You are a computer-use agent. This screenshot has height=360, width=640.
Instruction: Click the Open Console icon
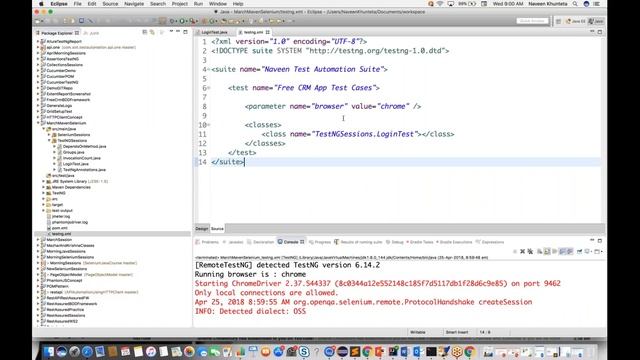point(597,251)
